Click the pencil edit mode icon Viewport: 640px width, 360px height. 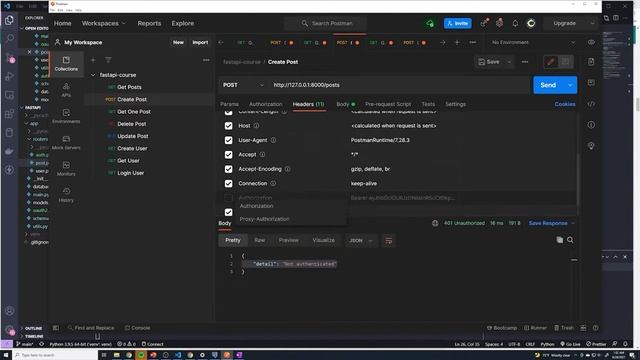(551, 62)
